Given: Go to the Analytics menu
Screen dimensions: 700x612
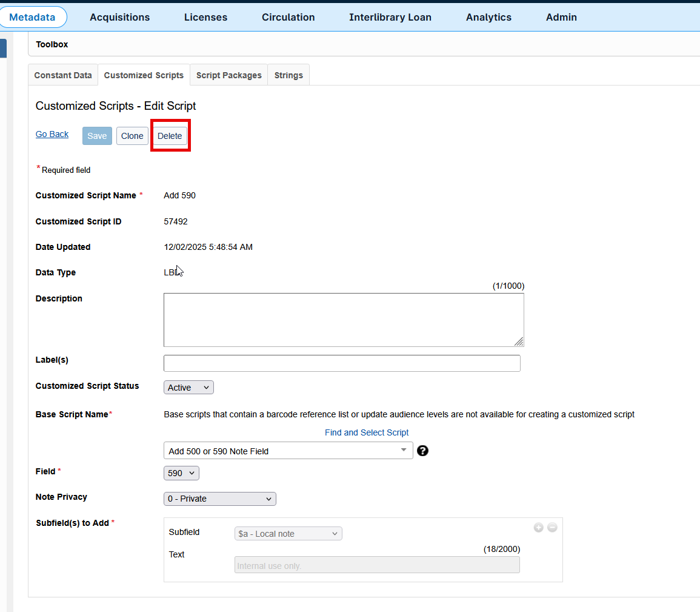Looking at the screenshot, I should (488, 17).
